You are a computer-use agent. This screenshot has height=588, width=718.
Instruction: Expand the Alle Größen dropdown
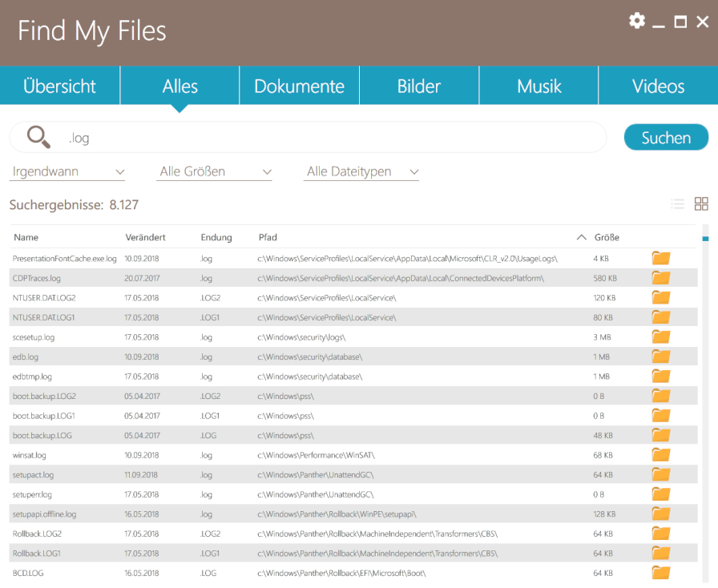214,171
